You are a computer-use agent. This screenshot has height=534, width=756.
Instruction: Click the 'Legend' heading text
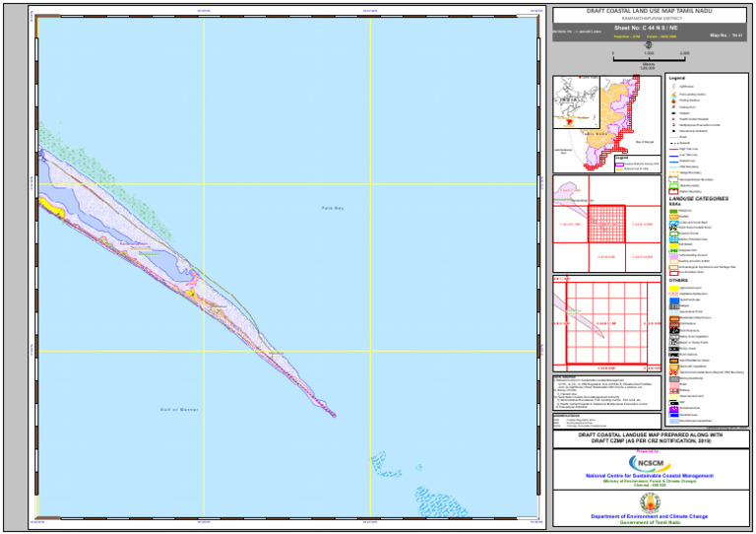677,78
